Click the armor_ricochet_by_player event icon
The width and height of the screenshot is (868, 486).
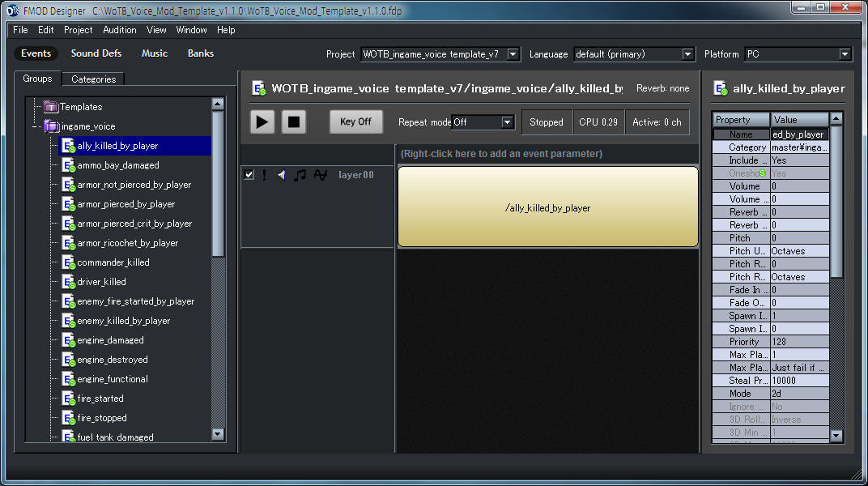[x=69, y=243]
